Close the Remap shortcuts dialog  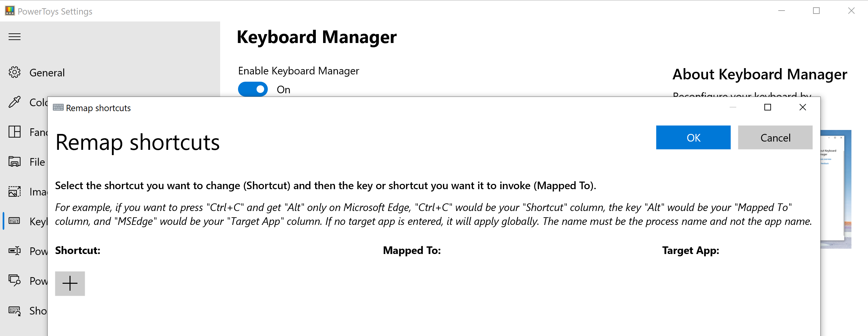pyautogui.click(x=803, y=107)
